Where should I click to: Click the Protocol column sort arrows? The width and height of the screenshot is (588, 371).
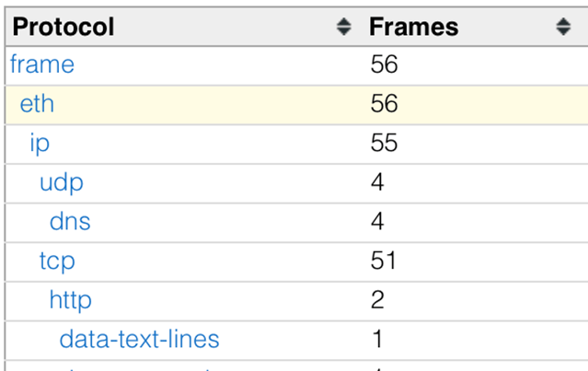[x=343, y=28]
